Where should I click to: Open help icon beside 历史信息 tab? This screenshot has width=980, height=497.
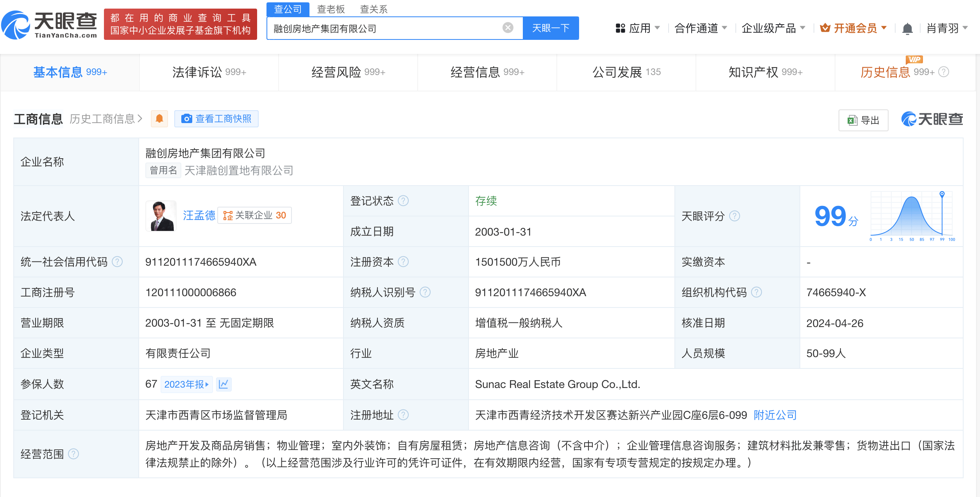tap(944, 72)
